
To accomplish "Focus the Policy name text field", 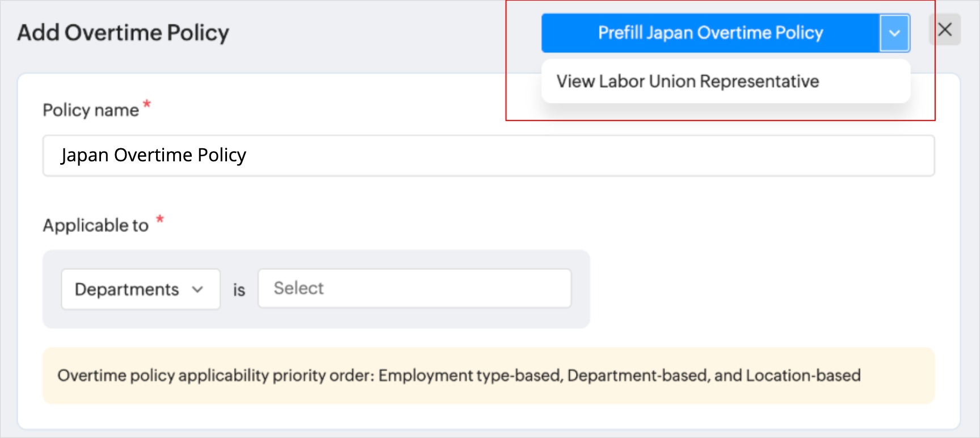I will click(489, 155).
